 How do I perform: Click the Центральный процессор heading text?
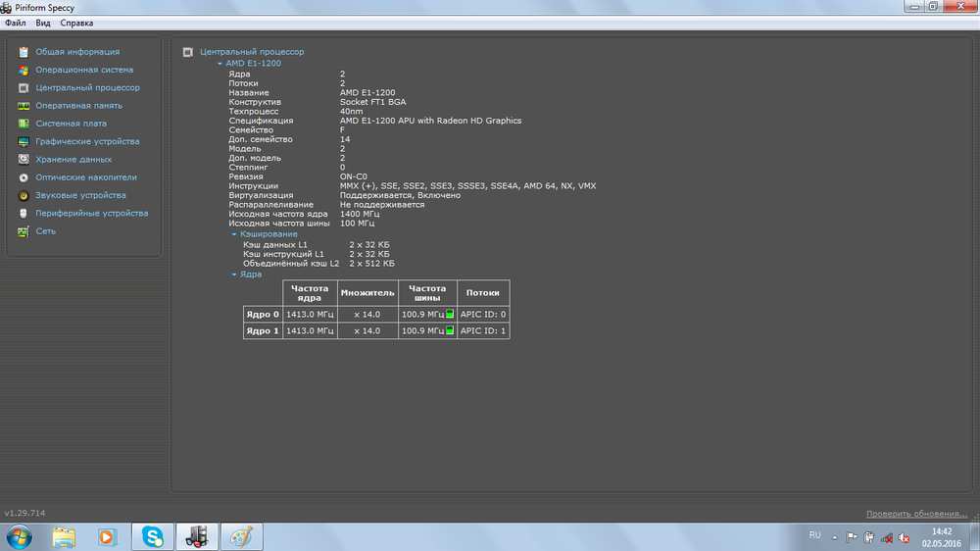[x=252, y=52]
